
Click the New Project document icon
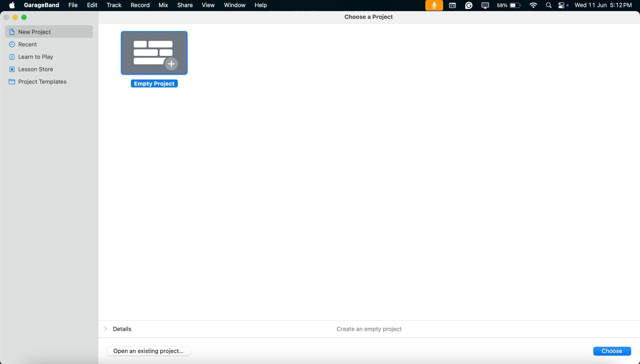pos(12,32)
